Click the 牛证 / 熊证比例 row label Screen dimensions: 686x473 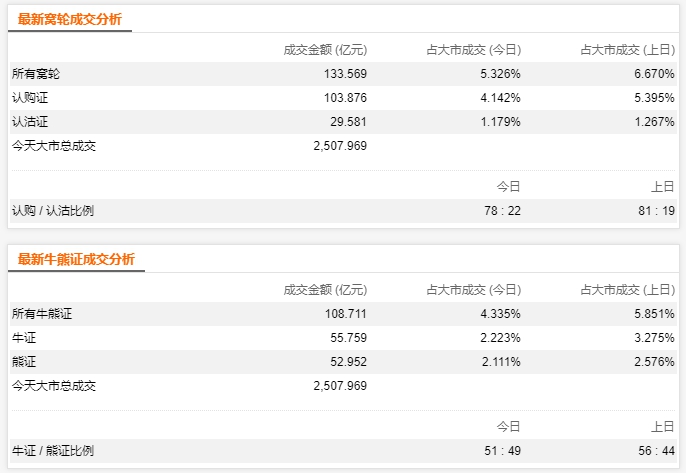point(54,451)
